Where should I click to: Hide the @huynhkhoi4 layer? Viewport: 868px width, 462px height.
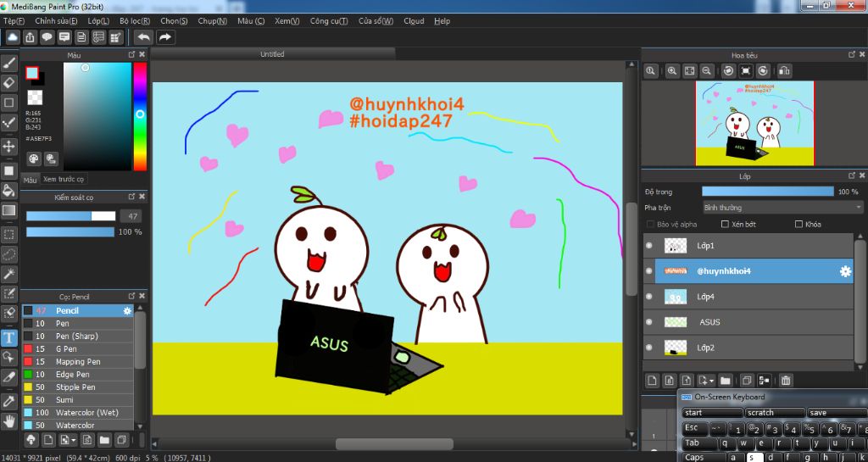[x=649, y=270]
